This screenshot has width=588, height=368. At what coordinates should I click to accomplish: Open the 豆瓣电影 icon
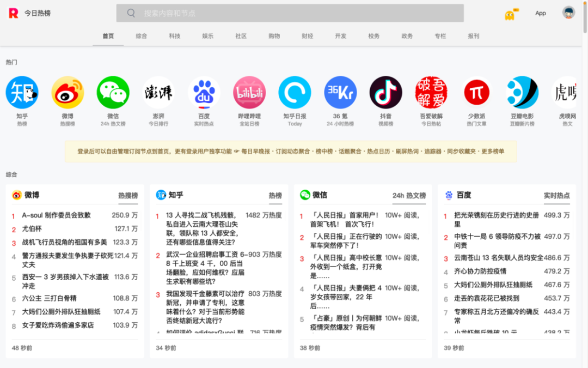pyautogui.click(x=522, y=92)
